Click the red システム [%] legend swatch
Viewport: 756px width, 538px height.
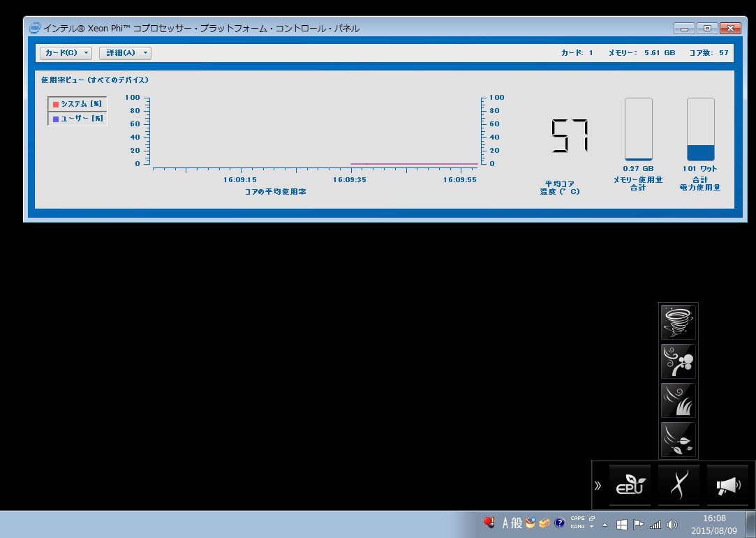click(x=56, y=104)
